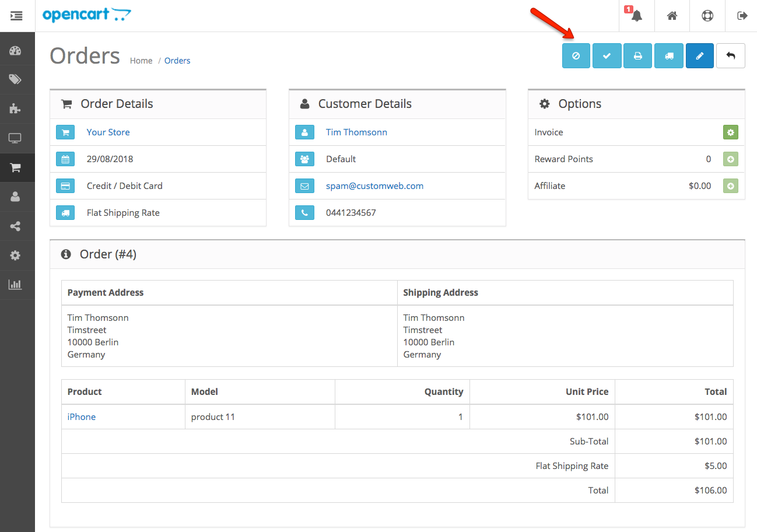Add affiliate commission plus button
The width and height of the screenshot is (757, 532).
(x=730, y=186)
